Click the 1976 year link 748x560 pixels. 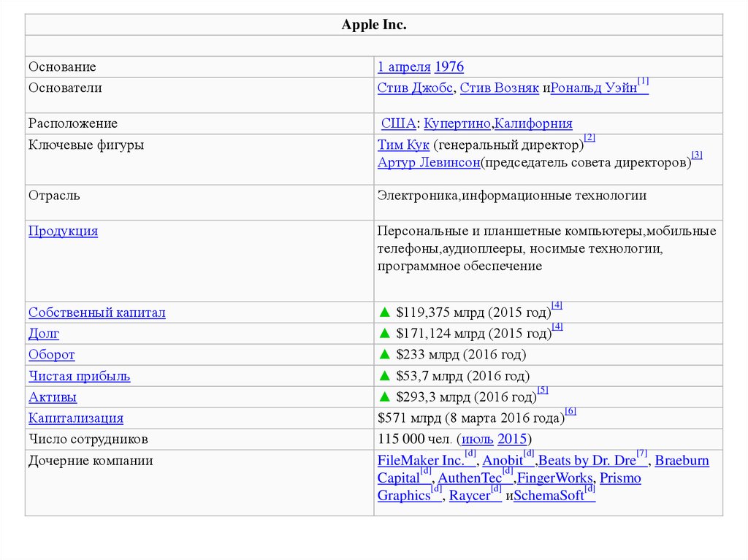(x=449, y=67)
